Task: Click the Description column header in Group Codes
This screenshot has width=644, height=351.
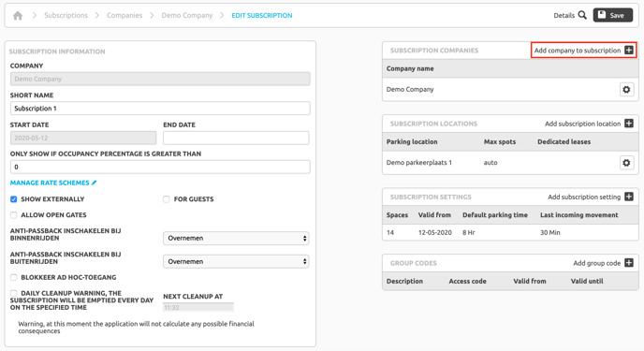Action: coord(404,281)
